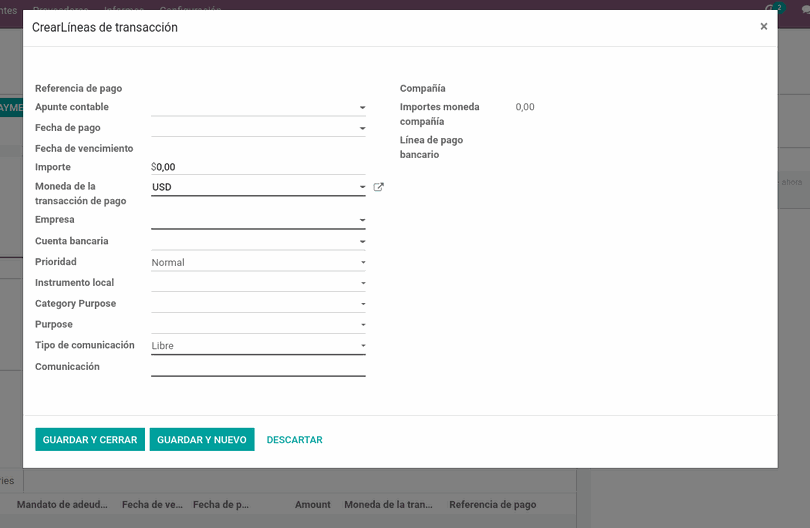The image size is (810, 528).
Task: Open the Informes menu in top bar
Action: [124, 6]
